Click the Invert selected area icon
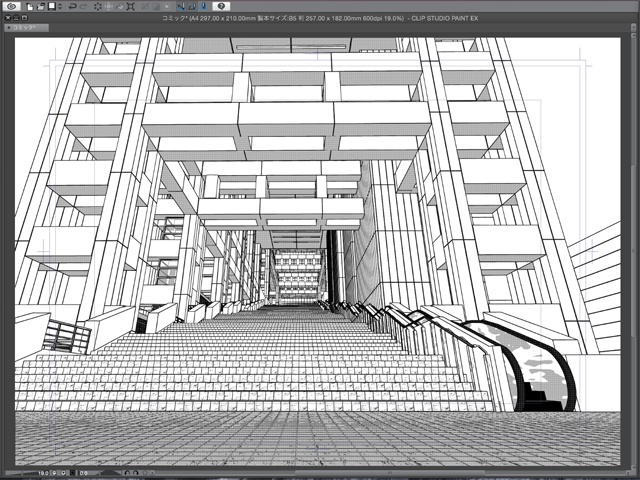 click(156, 7)
